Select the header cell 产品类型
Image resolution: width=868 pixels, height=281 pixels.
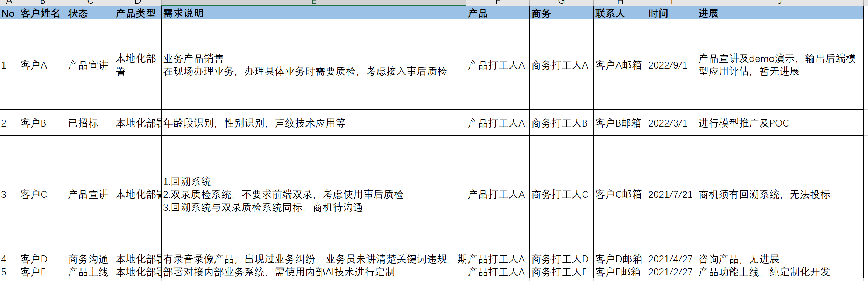137,13
